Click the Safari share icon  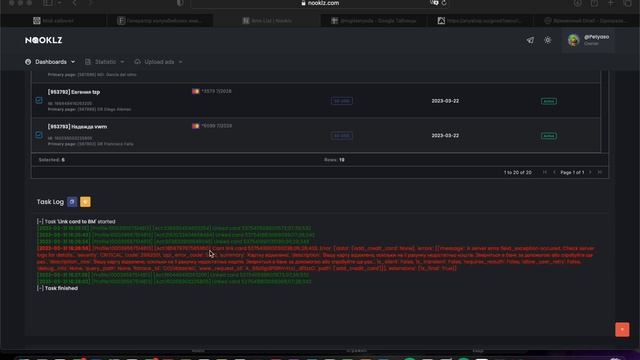click(594, 3)
